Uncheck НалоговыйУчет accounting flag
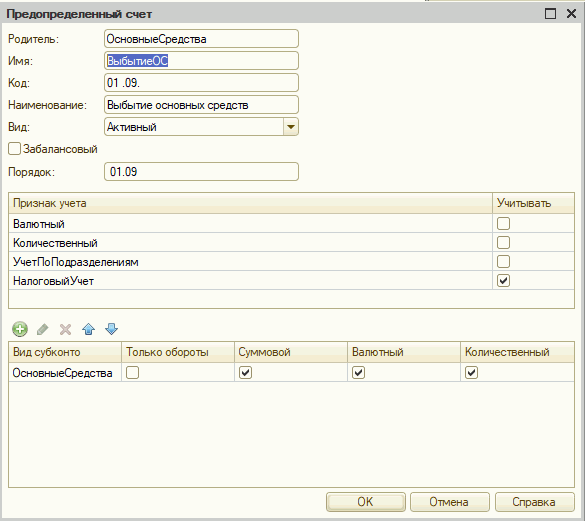Image resolution: width=585 pixels, height=521 pixels. (x=503, y=281)
